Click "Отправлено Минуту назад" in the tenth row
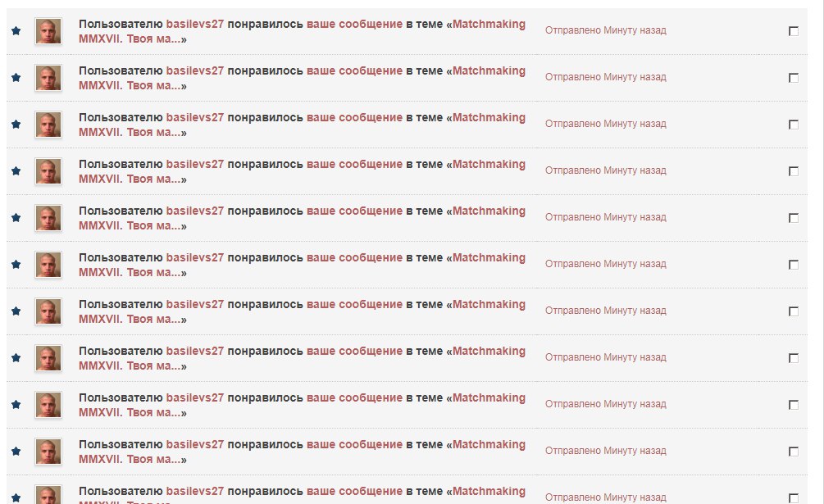Viewport: 824px width, 504px height. pos(605,451)
